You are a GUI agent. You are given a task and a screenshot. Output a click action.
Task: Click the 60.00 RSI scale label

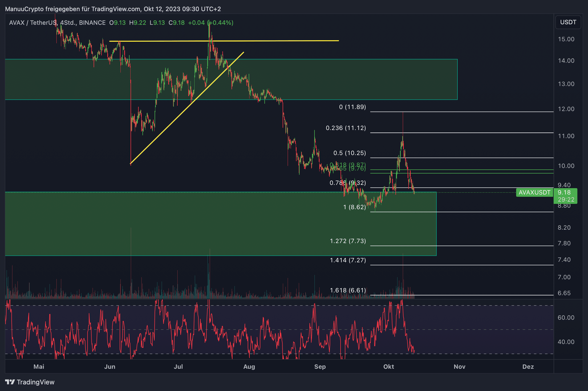[566, 318]
